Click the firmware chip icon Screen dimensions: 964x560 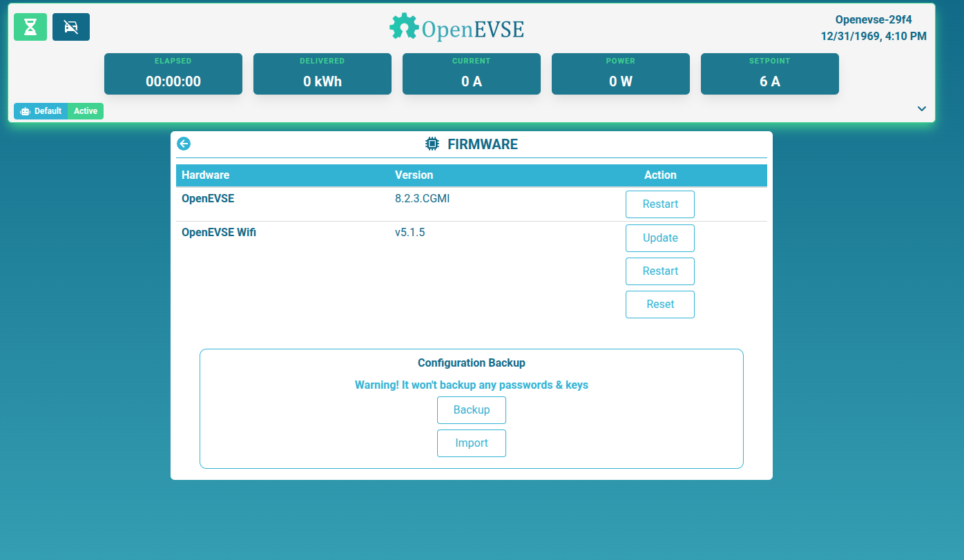coord(432,144)
